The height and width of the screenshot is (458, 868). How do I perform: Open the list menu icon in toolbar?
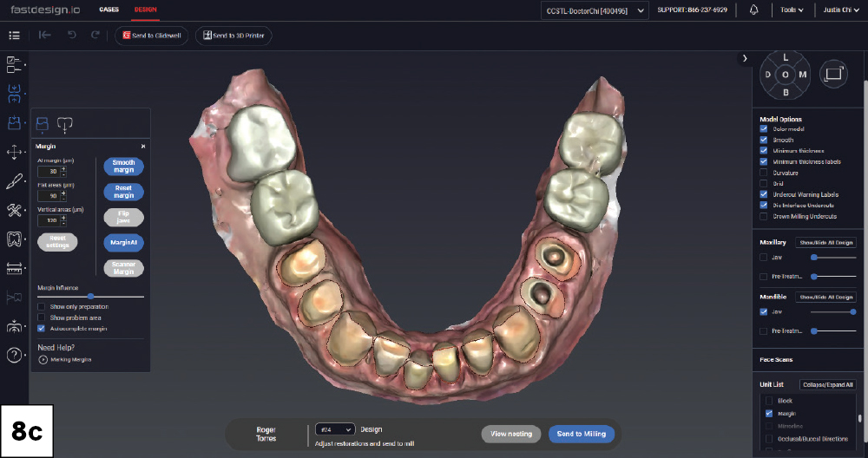(x=15, y=36)
